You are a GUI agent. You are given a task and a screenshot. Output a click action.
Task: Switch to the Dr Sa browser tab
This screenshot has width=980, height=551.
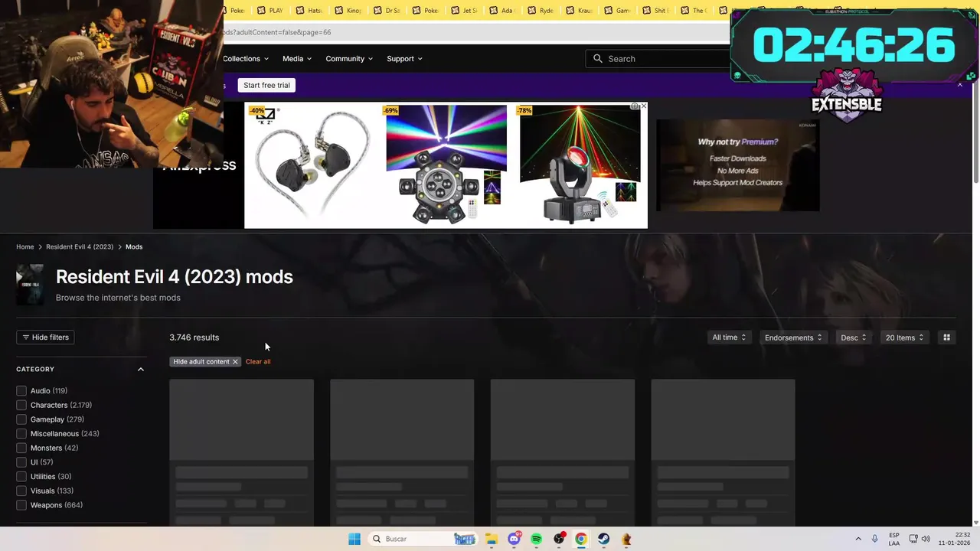coord(387,11)
